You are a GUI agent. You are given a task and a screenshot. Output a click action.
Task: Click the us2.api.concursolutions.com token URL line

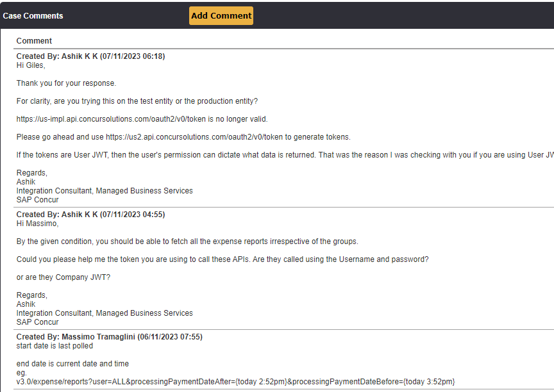(x=183, y=137)
